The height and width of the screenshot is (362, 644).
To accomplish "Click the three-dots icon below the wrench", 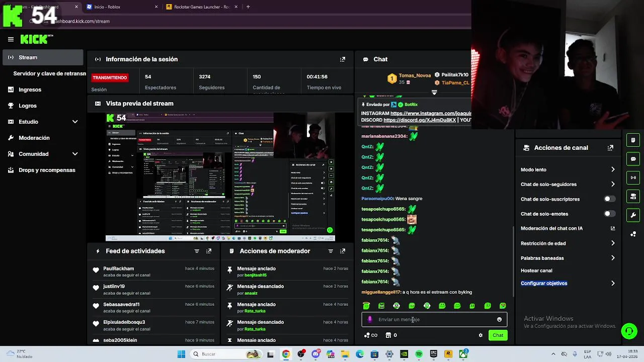I will (x=633, y=234).
